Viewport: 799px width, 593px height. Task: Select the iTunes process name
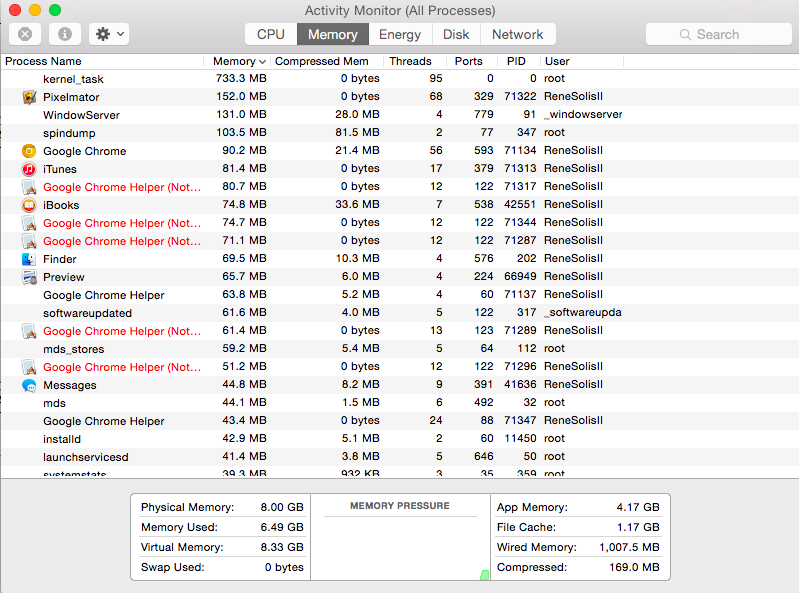[60, 169]
